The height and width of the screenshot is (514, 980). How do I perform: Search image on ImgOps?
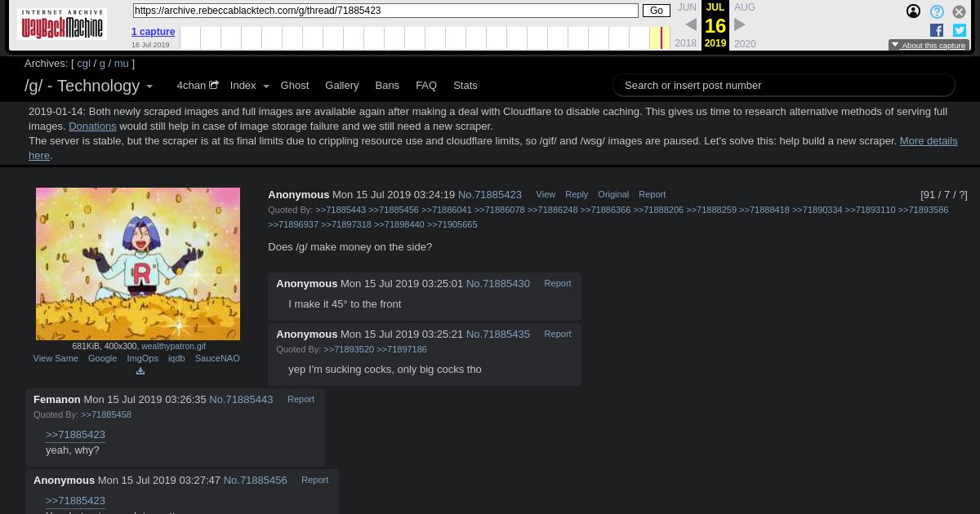click(x=142, y=358)
